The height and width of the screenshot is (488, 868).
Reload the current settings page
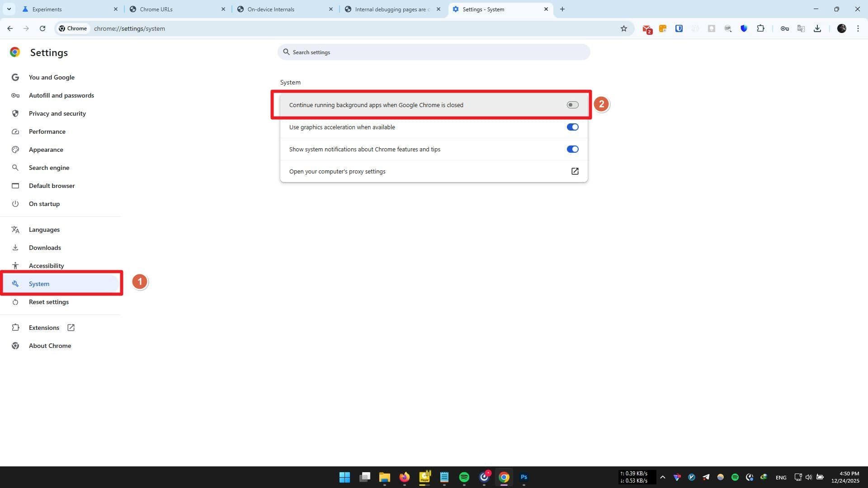click(42, 28)
